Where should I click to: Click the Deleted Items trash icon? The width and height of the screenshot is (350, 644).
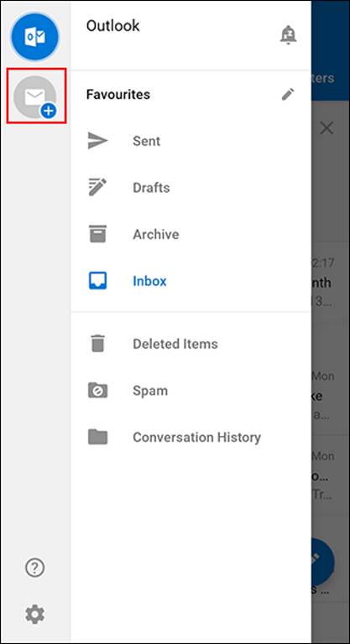click(98, 343)
